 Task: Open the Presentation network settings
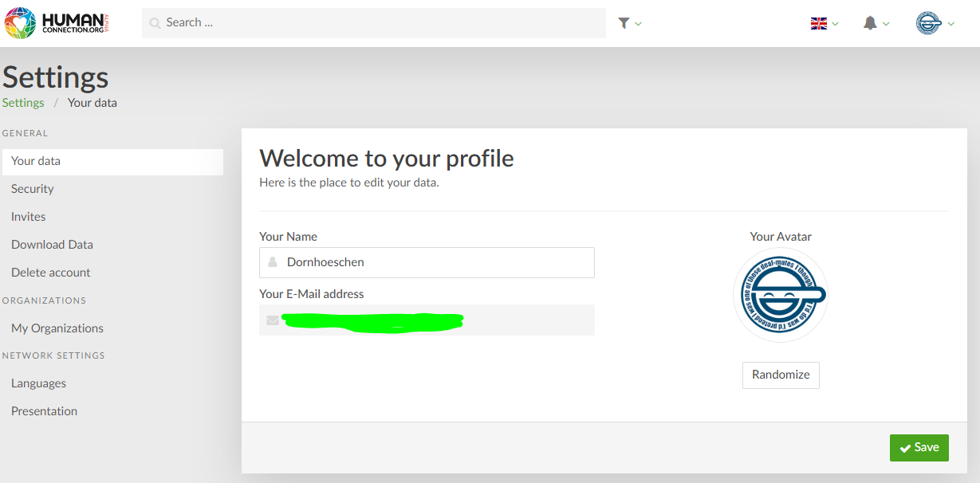[44, 410]
